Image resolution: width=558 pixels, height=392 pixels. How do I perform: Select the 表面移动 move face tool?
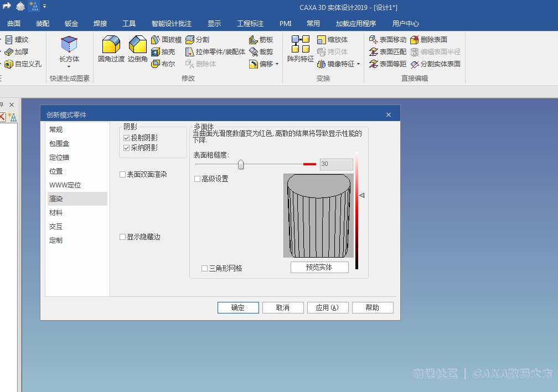click(x=387, y=39)
